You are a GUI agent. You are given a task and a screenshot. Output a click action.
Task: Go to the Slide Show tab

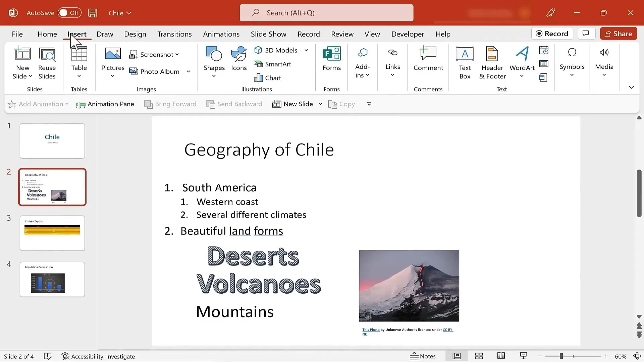tap(268, 34)
